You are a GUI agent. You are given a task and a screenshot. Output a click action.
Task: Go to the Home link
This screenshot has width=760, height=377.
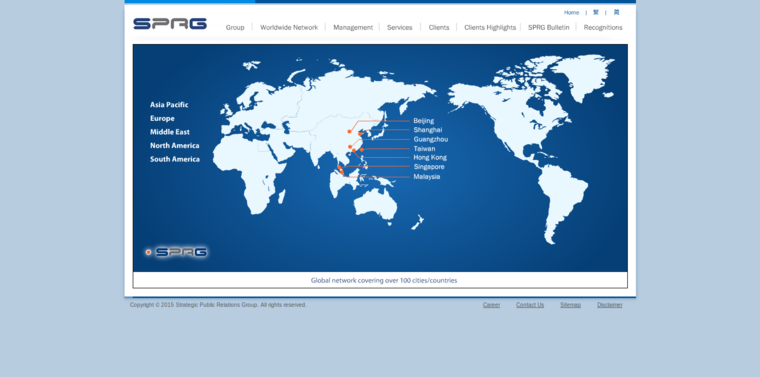tap(571, 13)
